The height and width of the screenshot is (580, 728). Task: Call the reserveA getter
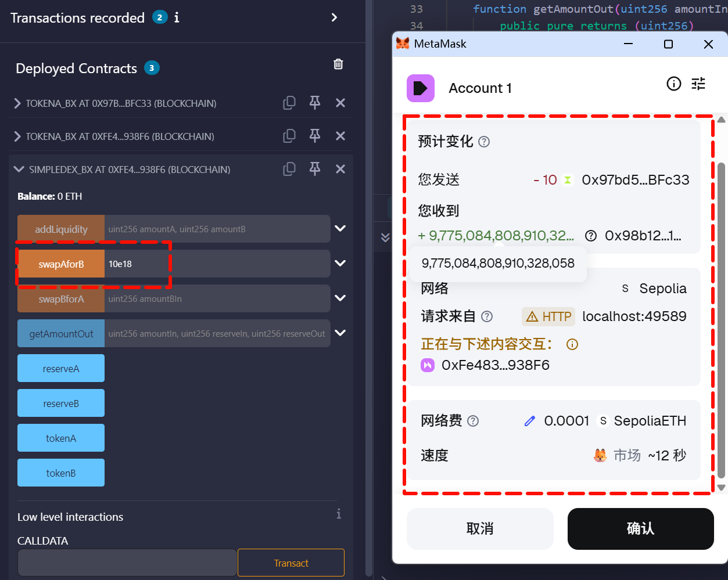61,369
